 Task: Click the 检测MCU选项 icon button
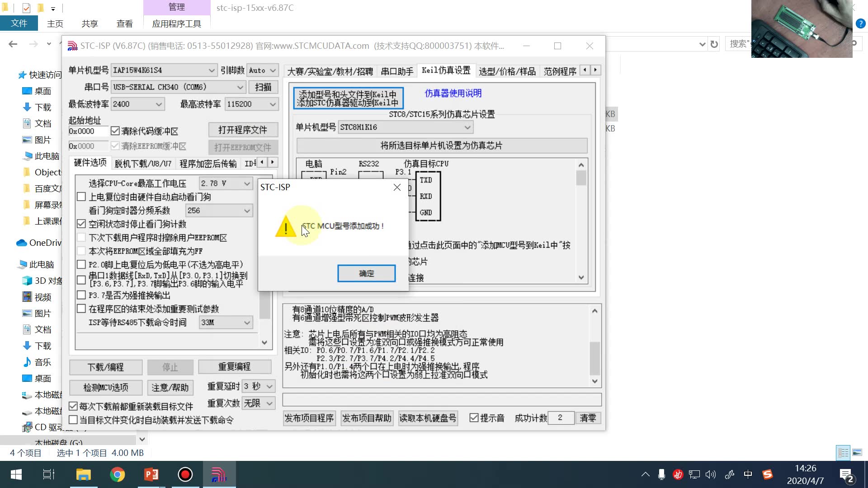105,387
